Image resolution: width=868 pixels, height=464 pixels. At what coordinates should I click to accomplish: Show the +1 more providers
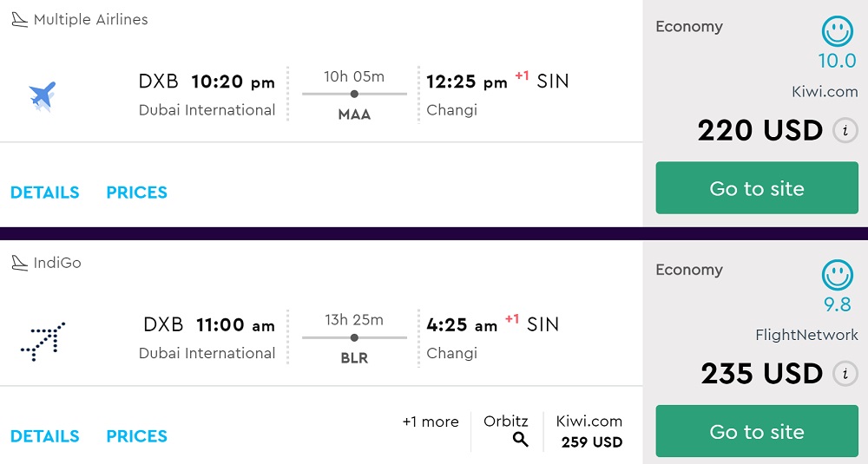430,422
